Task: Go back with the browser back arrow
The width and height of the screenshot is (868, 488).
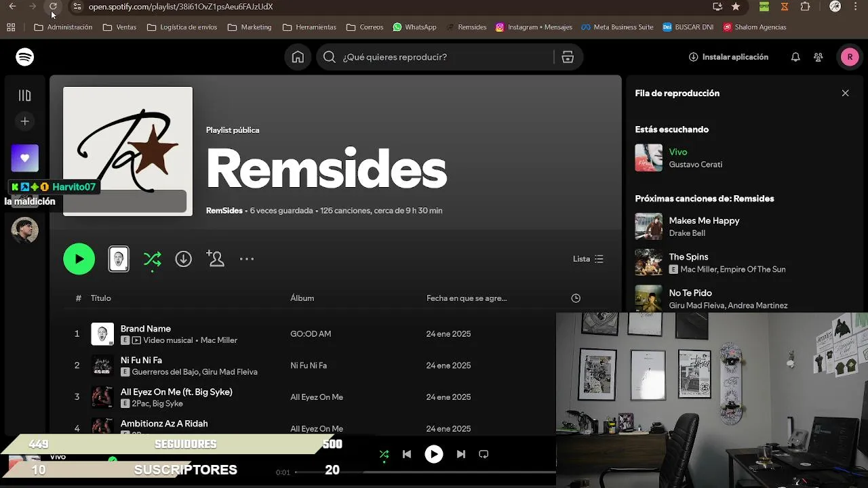Action: (x=12, y=7)
